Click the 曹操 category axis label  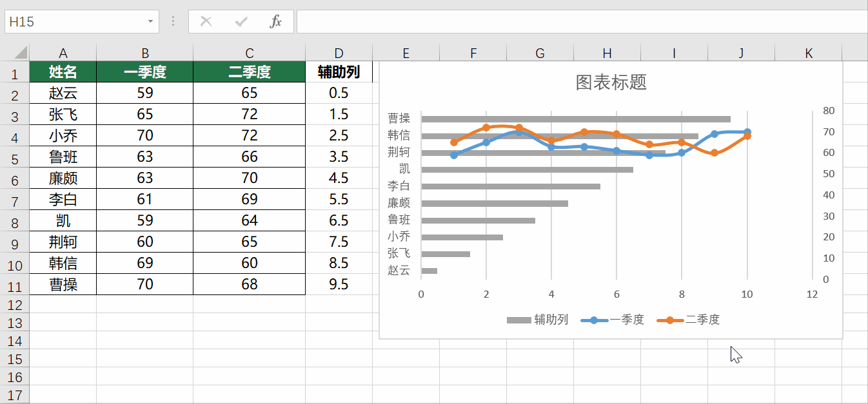point(399,118)
